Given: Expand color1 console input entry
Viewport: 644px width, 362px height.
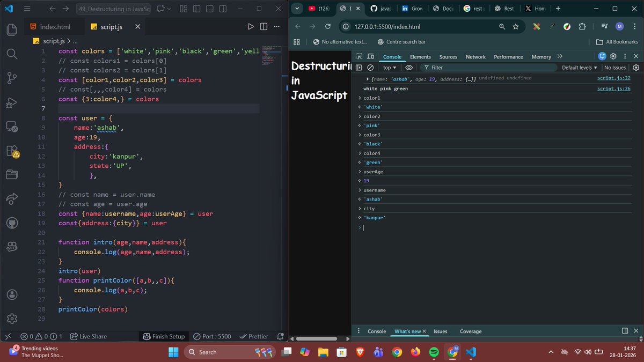Looking at the screenshot, I should click(x=360, y=98).
